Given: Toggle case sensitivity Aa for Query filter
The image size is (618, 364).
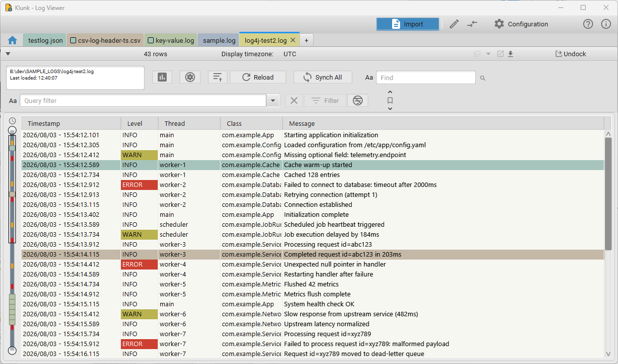Looking at the screenshot, I should [13, 101].
